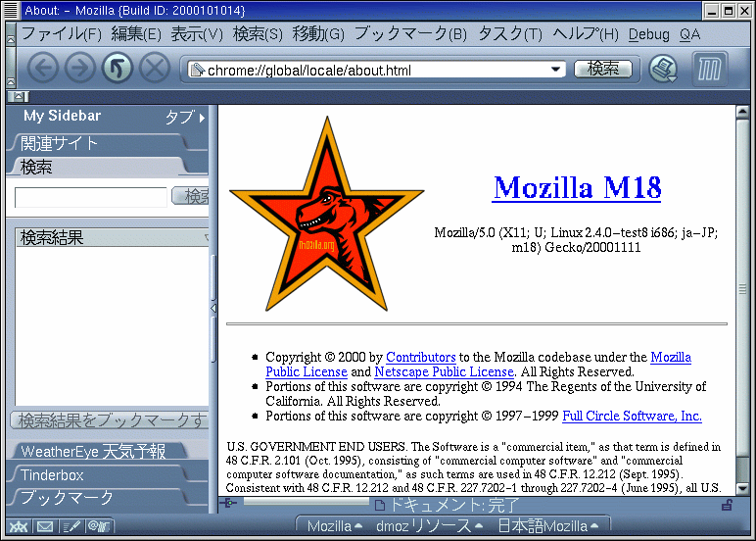756x541 pixels.
Task: Open the Mozilla taskbar popup menu
Action: 334,526
